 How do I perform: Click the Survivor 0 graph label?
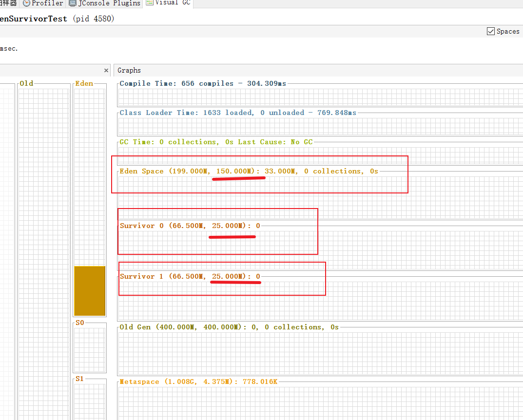pos(190,226)
